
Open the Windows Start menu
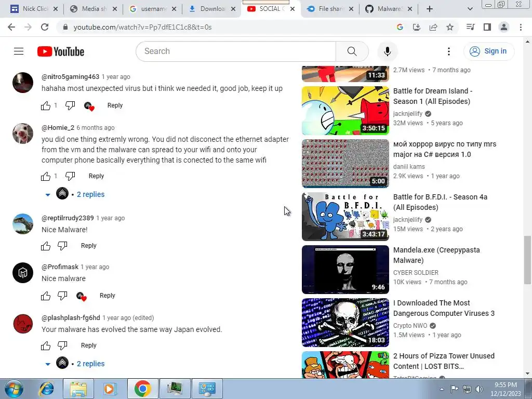coord(14,389)
